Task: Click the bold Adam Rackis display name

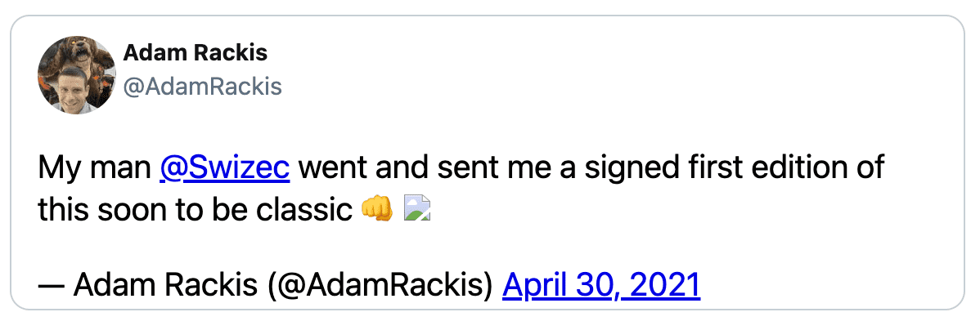Action: (195, 54)
